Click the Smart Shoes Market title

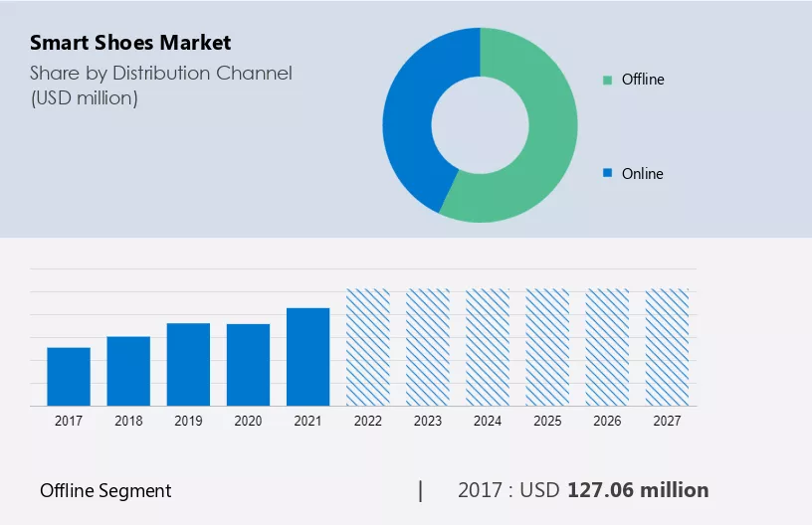pos(130,43)
